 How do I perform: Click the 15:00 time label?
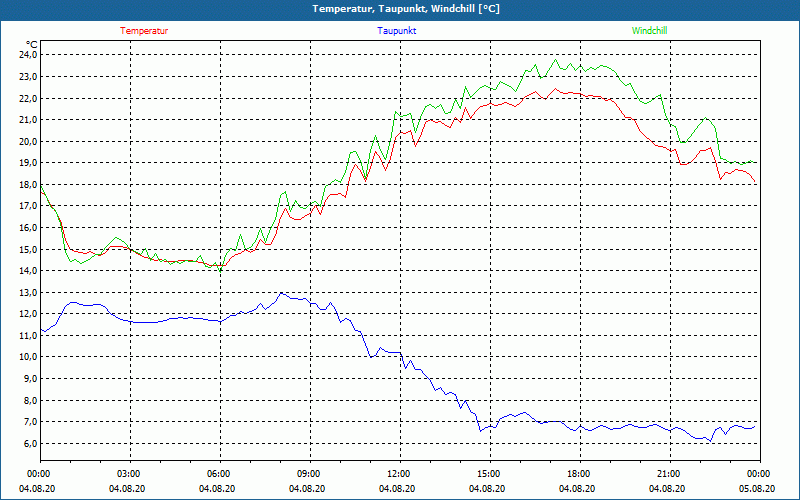coord(488,474)
